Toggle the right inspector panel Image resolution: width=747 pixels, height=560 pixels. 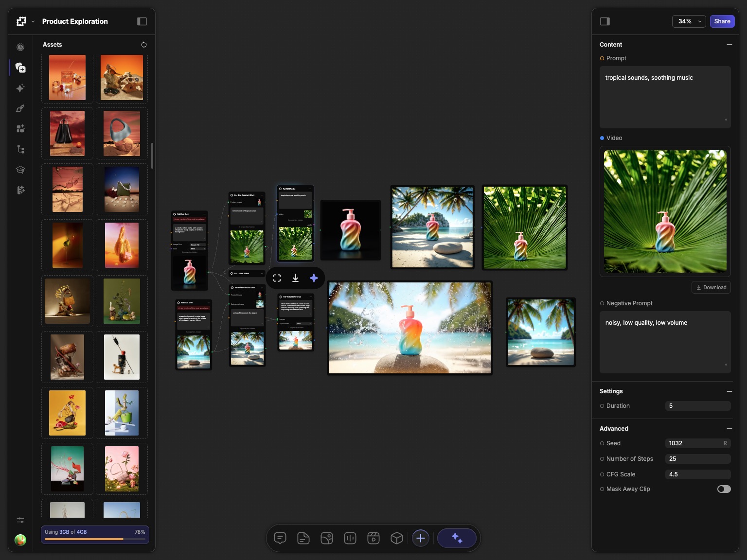[x=605, y=21]
